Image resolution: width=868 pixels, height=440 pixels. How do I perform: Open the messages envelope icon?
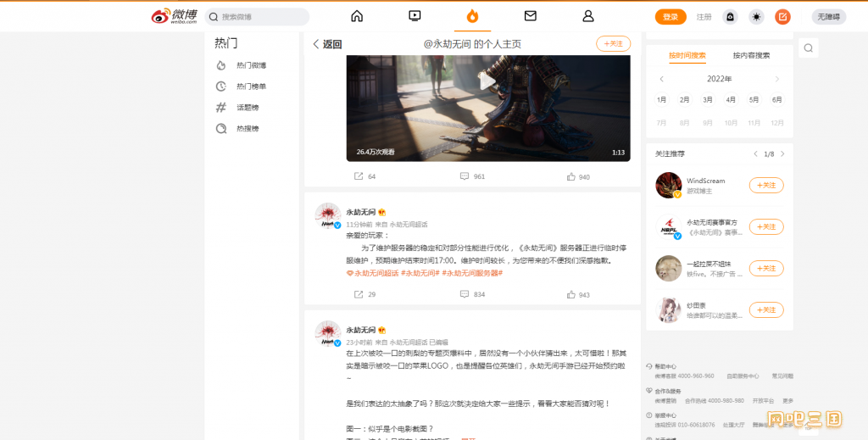(531, 16)
